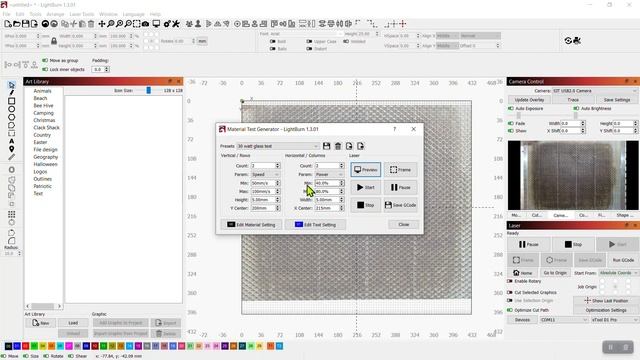This screenshot has width=640, height=360.
Task: Toggle the aspect ratio lock icon
Action: [54, 41]
